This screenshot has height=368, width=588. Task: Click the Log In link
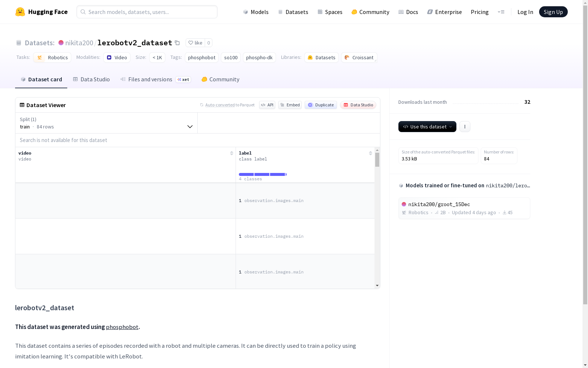pyautogui.click(x=525, y=12)
